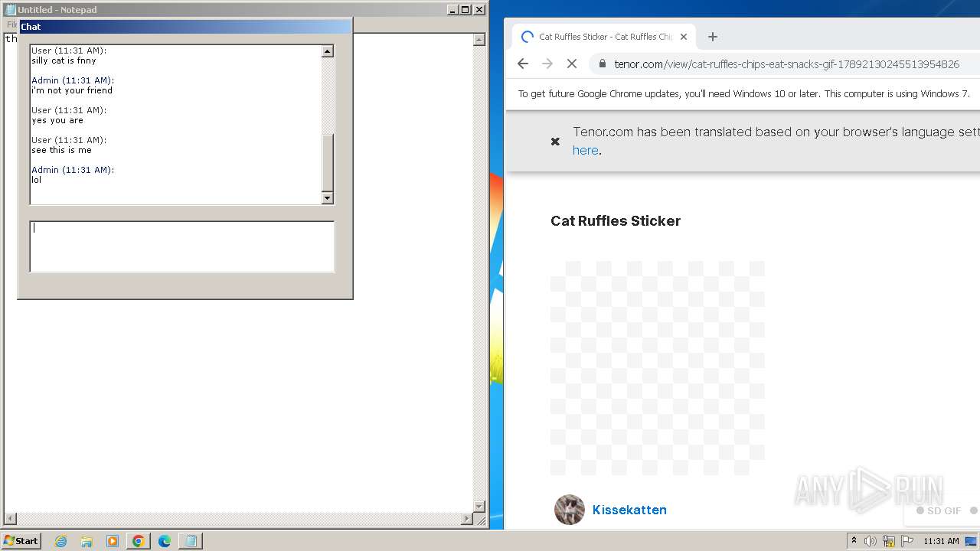Click Notepad vertical scroll down arrow
Viewport: 980px width, 551px height.
point(479,506)
